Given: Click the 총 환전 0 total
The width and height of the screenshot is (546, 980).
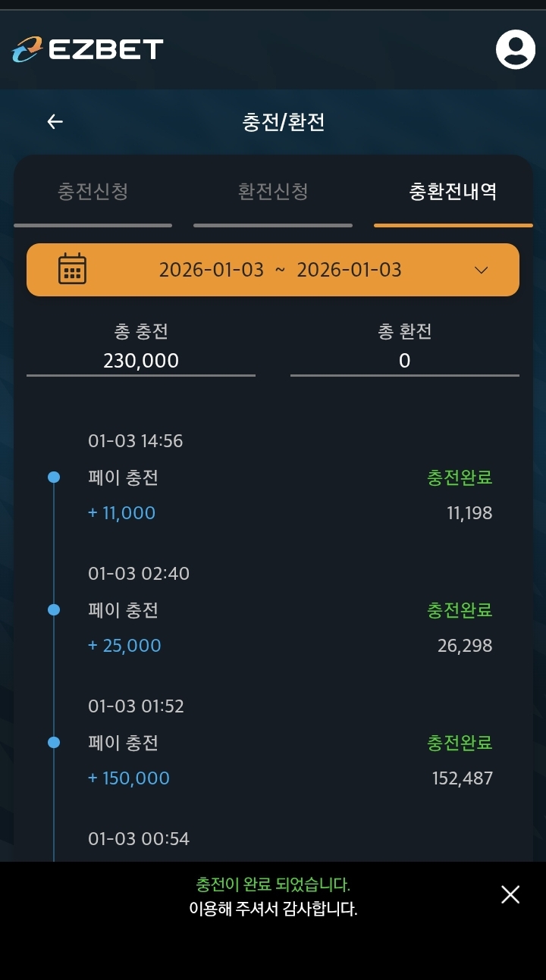Looking at the screenshot, I should coord(404,360).
